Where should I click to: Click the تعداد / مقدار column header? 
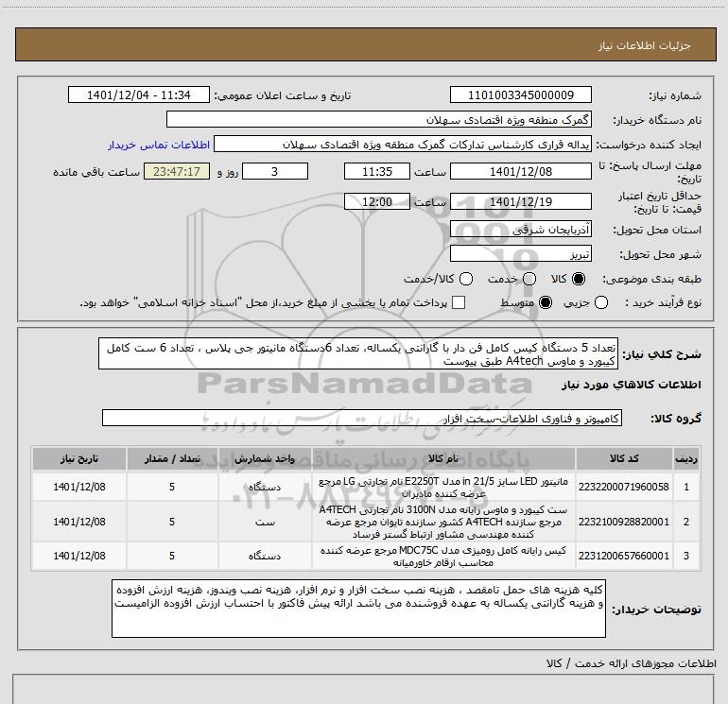tap(172, 458)
